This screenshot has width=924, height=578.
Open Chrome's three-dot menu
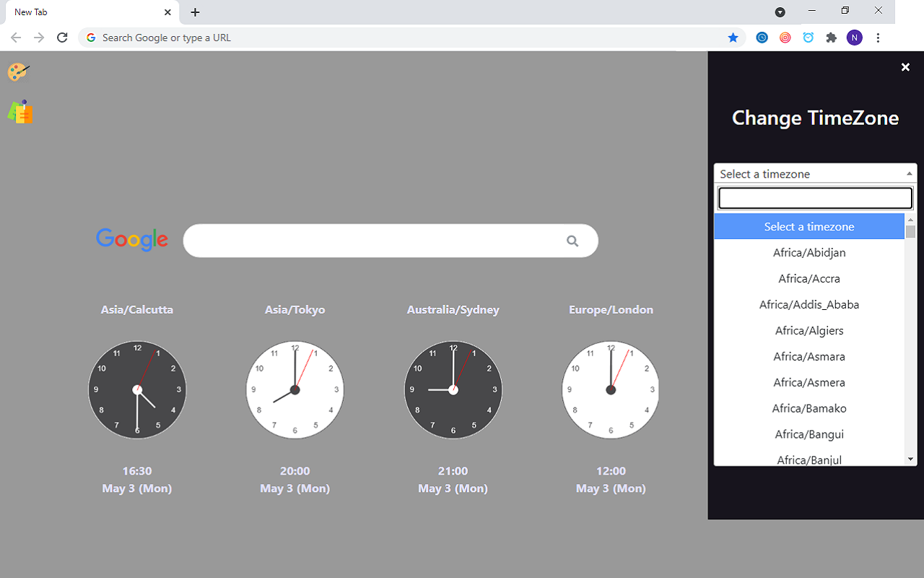click(878, 37)
